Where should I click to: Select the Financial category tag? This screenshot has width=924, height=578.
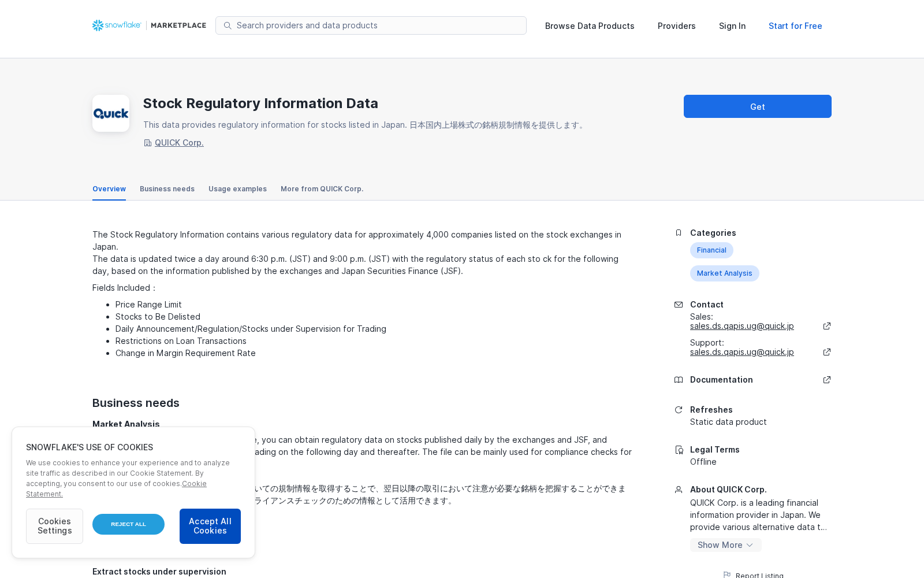711,250
